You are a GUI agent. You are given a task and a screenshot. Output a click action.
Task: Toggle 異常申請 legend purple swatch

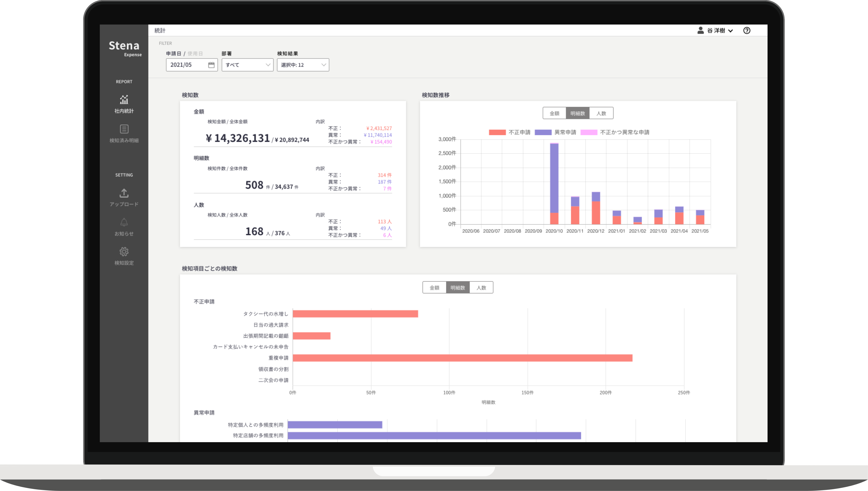click(543, 133)
